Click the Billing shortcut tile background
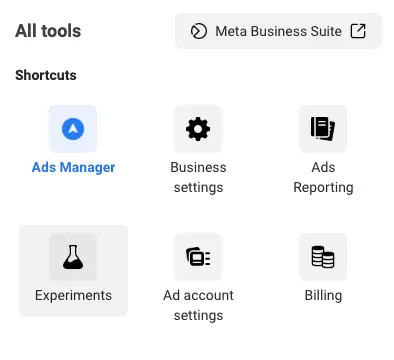 [x=323, y=257]
